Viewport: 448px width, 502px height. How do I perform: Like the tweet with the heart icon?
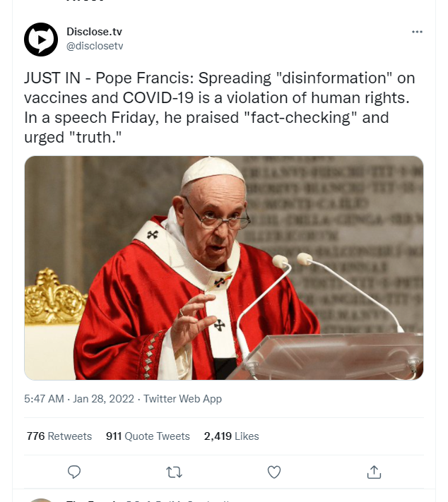pos(274,472)
